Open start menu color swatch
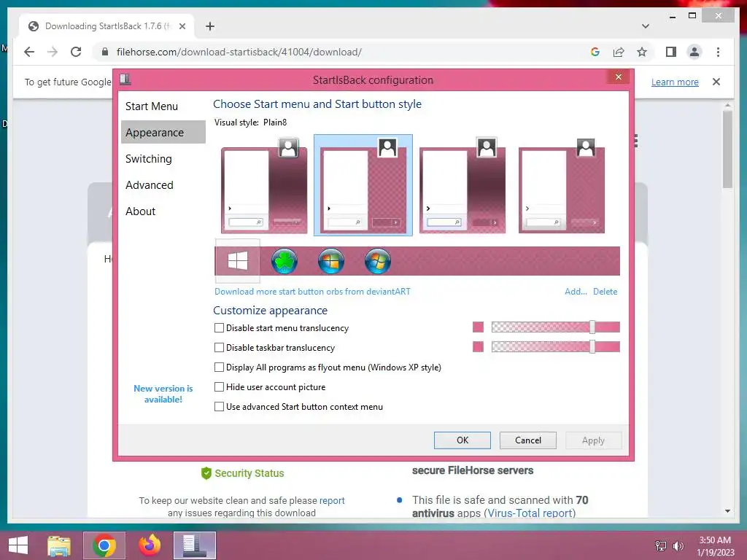Viewport: 747px width, 560px height. click(x=478, y=327)
